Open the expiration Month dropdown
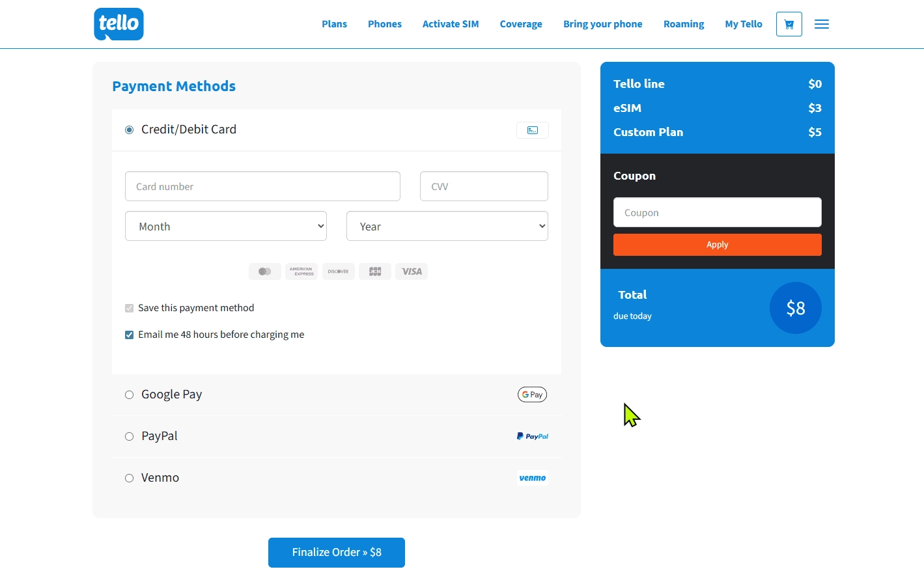924x580 pixels. point(225,227)
